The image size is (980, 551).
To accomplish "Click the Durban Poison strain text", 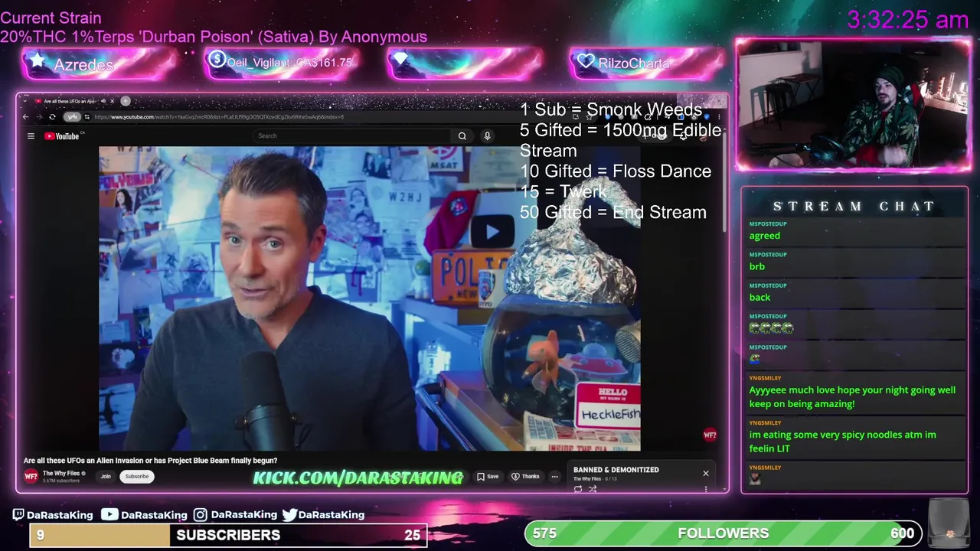I will (x=214, y=37).
